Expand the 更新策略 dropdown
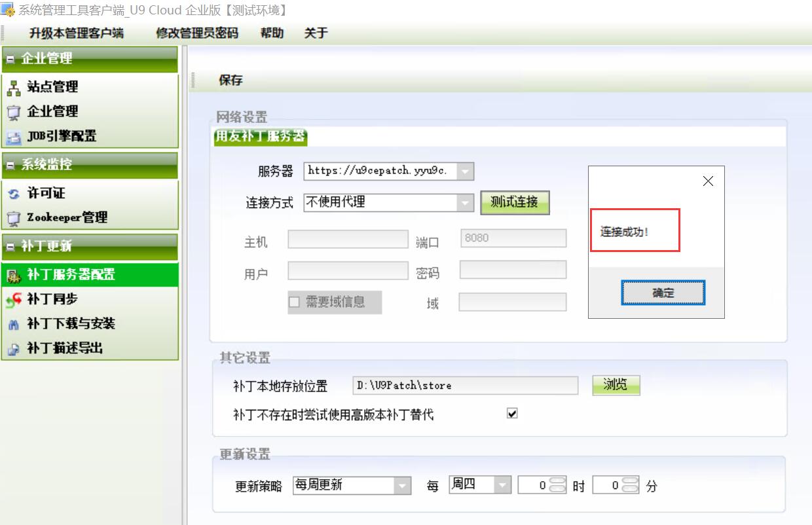The height and width of the screenshot is (525, 812). pos(401,486)
